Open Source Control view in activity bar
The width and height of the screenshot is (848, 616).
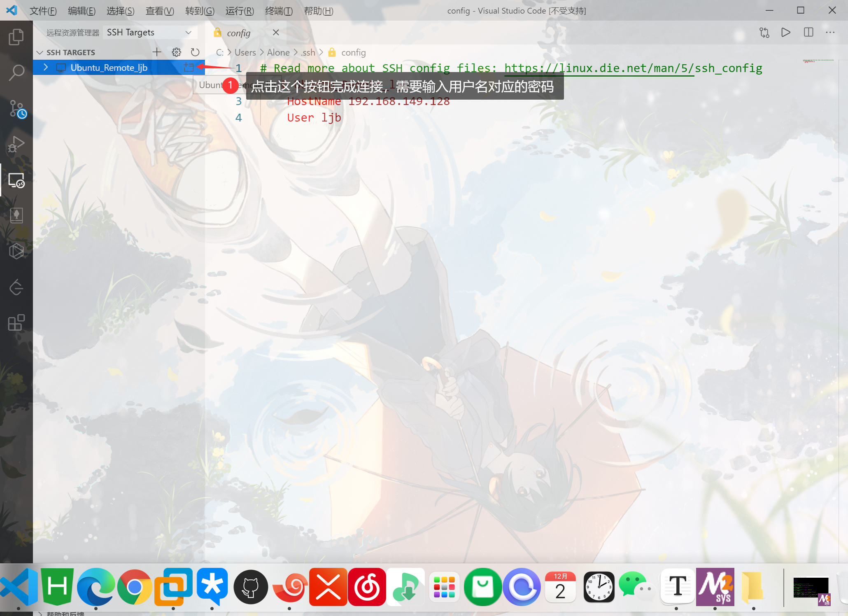click(x=17, y=109)
